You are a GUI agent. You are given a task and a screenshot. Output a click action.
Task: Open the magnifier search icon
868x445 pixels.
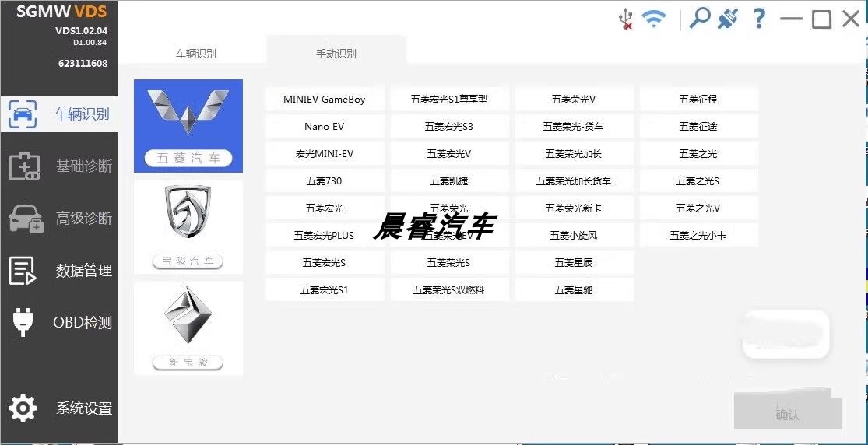point(699,18)
